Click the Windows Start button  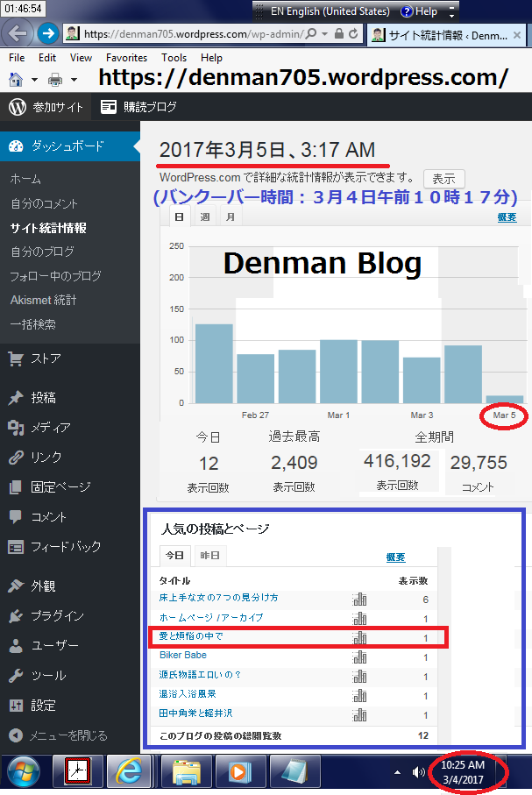pos(24,772)
